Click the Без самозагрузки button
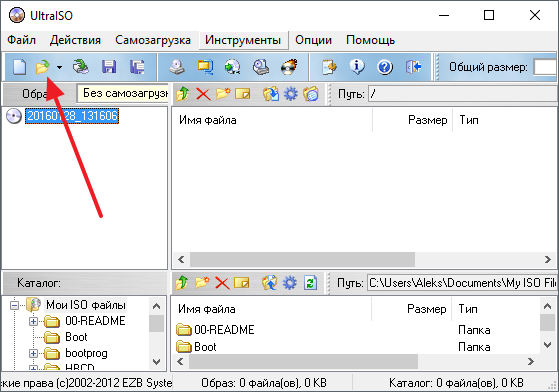 (123, 94)
